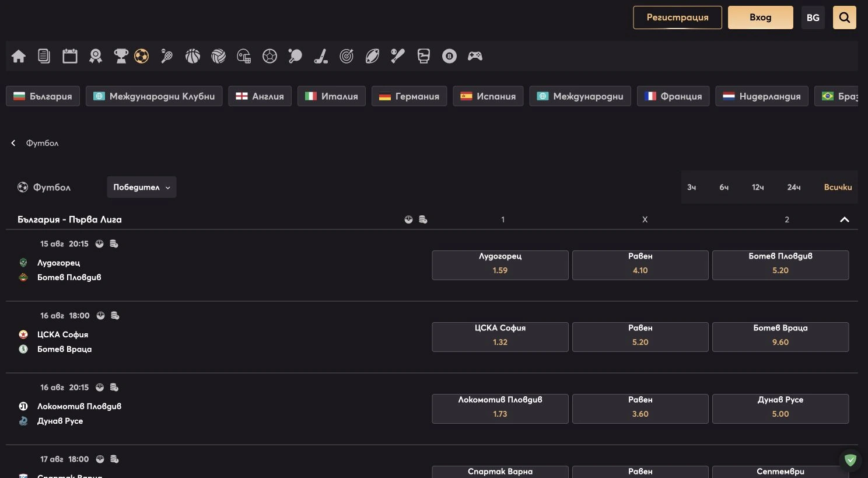The height and width of the screenshot is (478, 868).
Task: Select the highlighted football icon
Action: (x=141, y=56)
